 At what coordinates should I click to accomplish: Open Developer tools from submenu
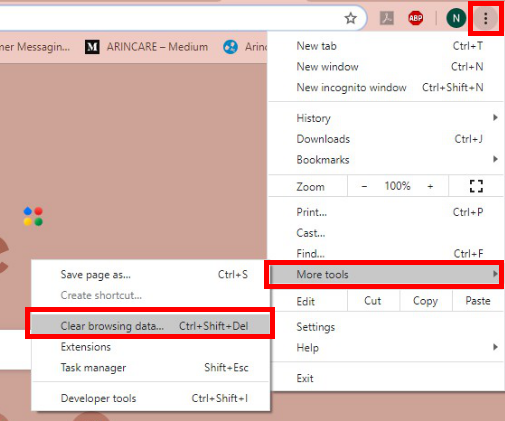pyautogui.click(x=150, y=398)
